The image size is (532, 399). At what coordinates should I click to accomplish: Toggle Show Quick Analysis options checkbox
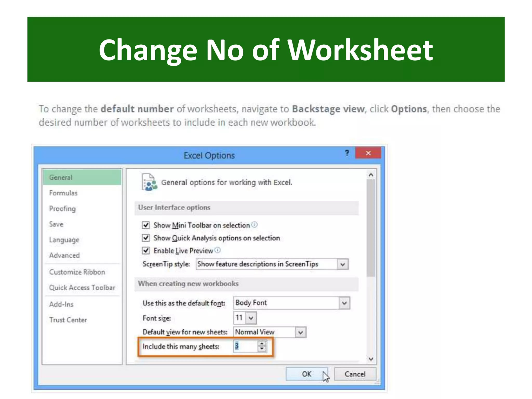(x=146, y=238)
